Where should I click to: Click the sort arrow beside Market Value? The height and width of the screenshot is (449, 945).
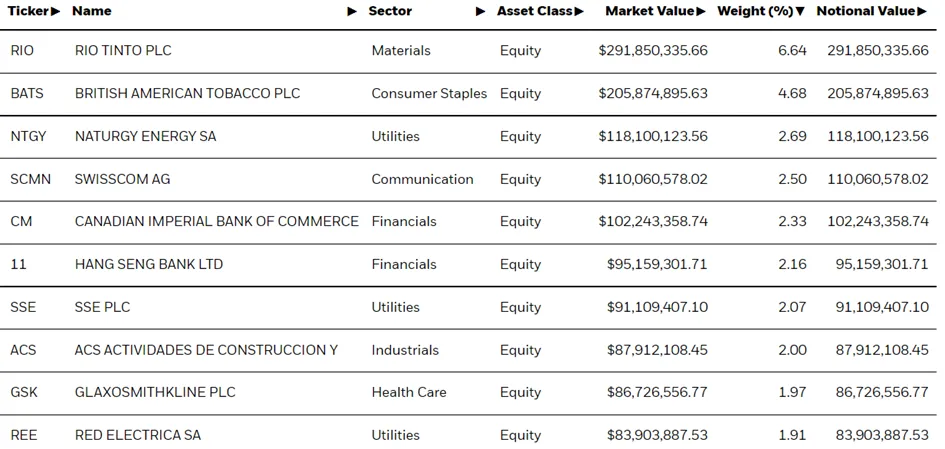[x=701, y=11]
